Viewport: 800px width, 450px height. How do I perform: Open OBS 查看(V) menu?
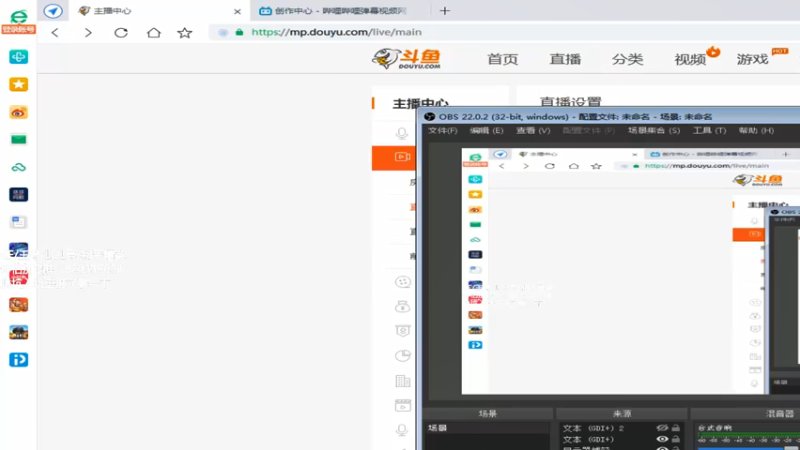click(533, 131)
